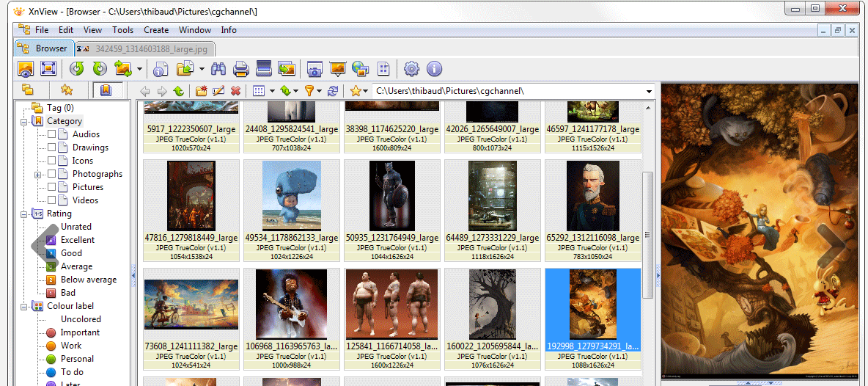The width and height of the screenshot is (868, 386).
Task: Switch to Folders panel tab
Action: click(x=26, y=90)
